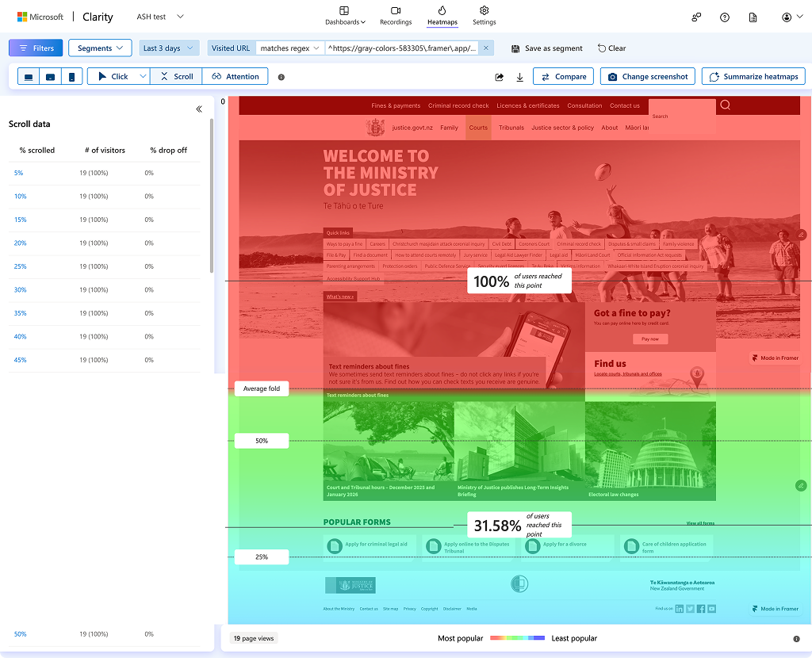Viewport: 812px width, 658px height.
Task: Select the 15% scrolled row
Action: tap(104, 220)
